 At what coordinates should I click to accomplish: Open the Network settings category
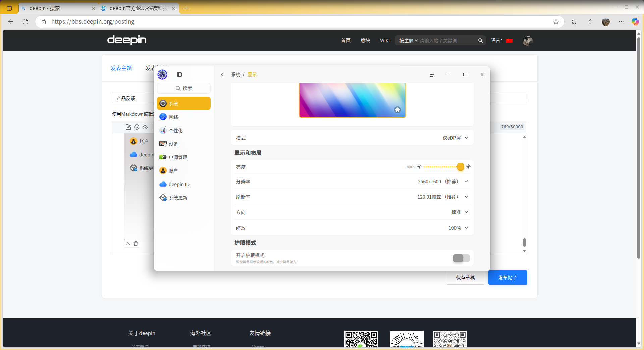184,117
